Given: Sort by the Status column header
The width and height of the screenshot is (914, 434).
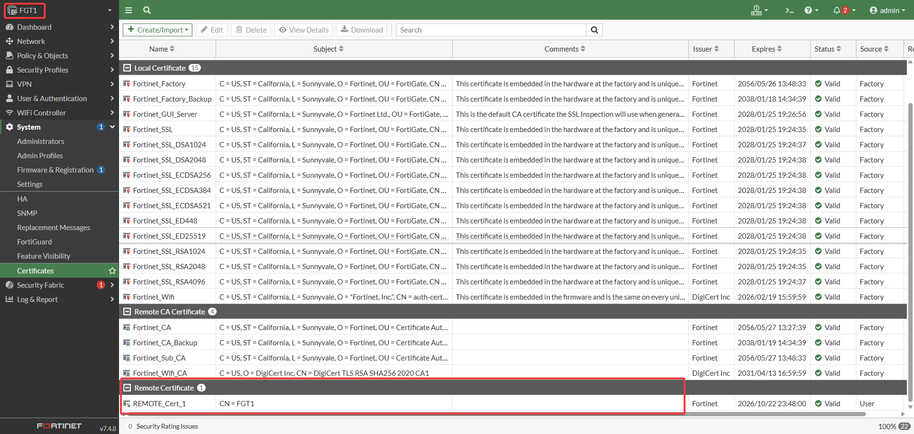Looking at the screenshot, I should (828, 49).
